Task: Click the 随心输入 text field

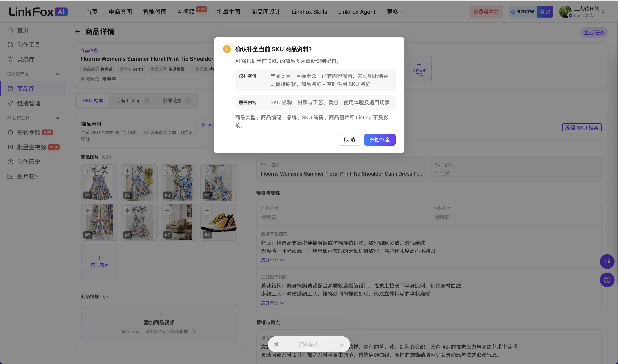Action: pos(309,344)
